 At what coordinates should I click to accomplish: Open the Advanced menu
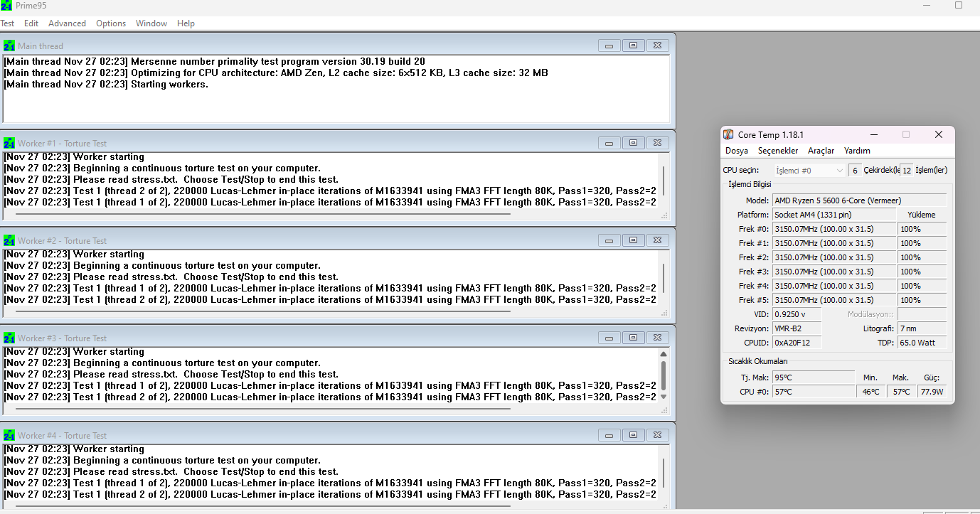point(67,23)
